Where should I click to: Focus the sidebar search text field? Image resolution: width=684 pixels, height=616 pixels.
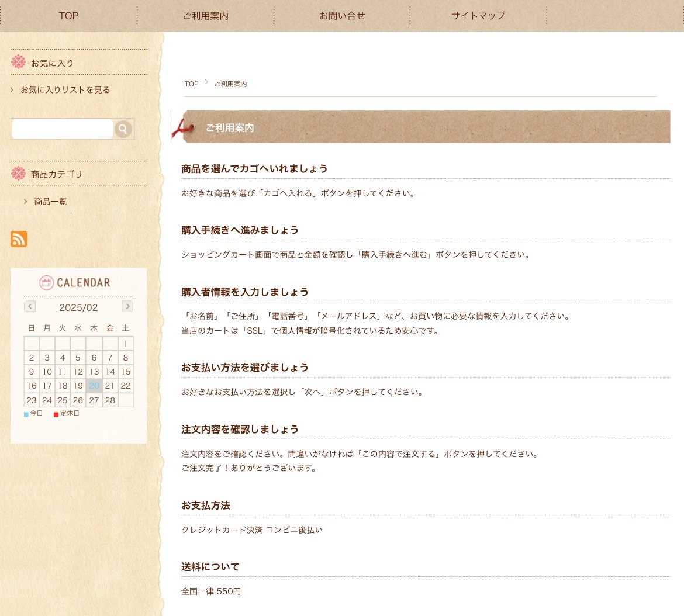tap(62, 129)
